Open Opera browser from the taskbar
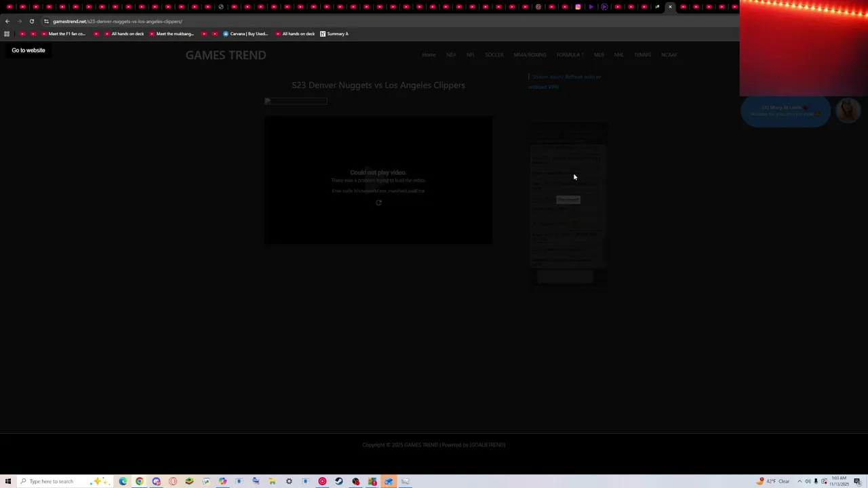Viewport: 868px width, 488px height. click(173, 481)
